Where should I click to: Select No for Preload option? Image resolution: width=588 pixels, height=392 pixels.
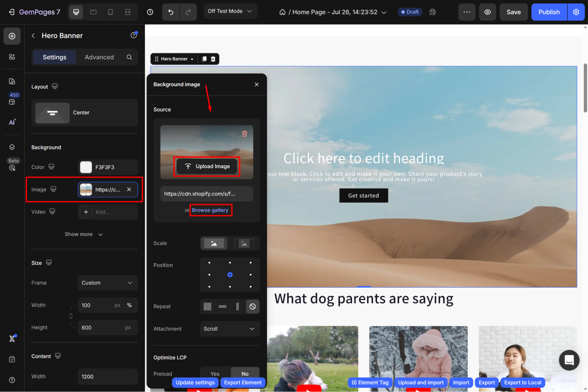(245, 373)
